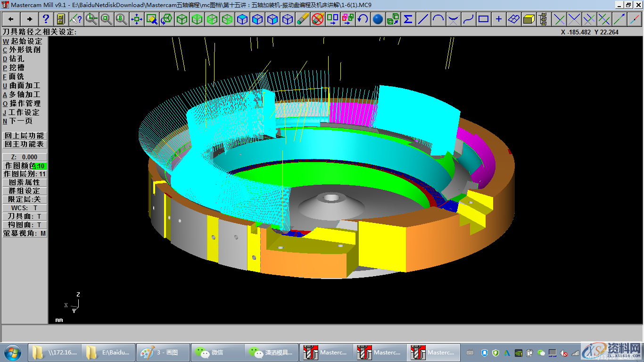Image resolution: width=644 pixels, height=362 pixels.
Task: Click the Repaint screen brush icon
Action: 151,19
